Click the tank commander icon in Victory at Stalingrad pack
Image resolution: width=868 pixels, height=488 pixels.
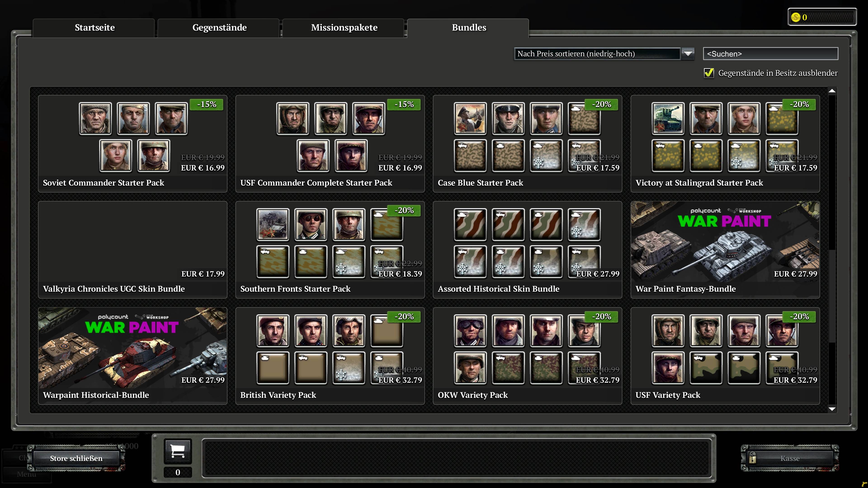pos(668,119)
